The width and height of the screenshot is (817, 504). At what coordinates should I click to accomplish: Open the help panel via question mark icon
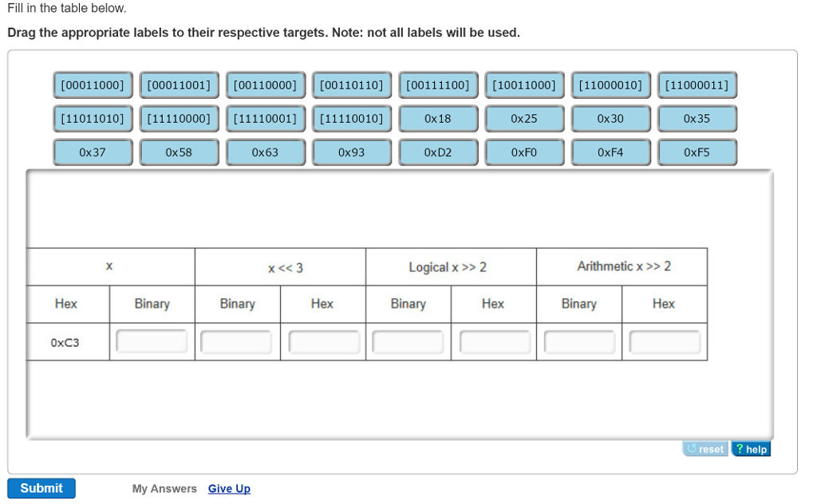tap(750, 448)
